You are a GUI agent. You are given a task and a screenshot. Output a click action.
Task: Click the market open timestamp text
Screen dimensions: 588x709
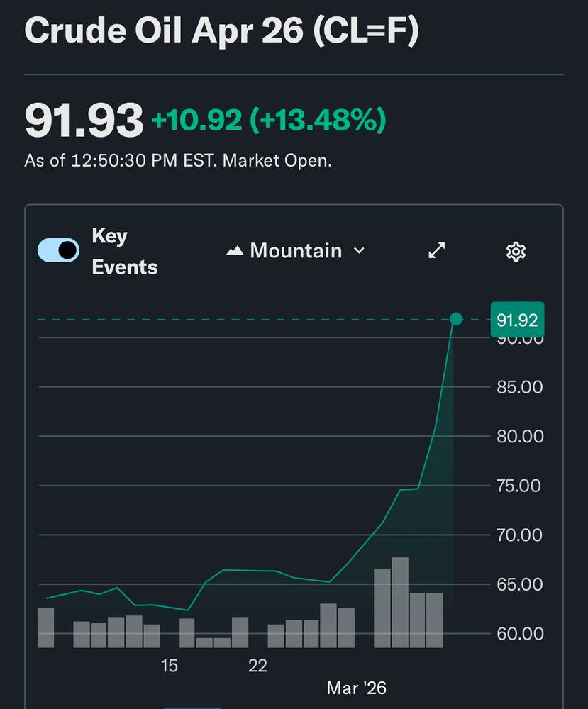coord(178,160)
